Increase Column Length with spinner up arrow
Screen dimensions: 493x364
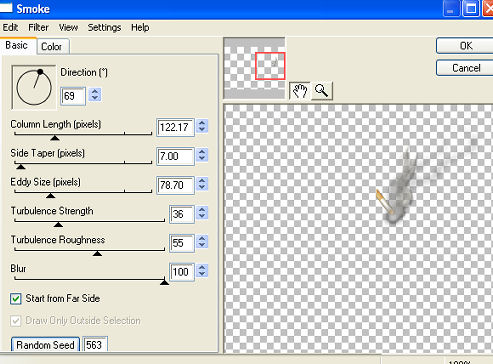202,123
